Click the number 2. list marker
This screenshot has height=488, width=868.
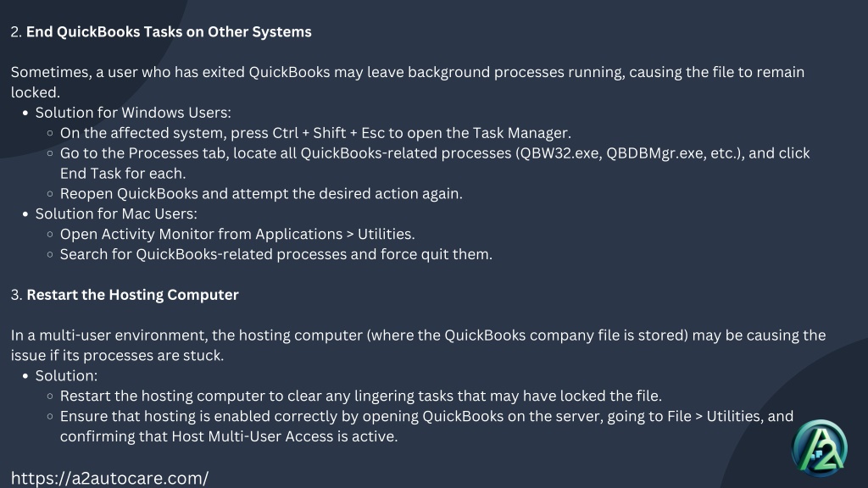[17, 32]
